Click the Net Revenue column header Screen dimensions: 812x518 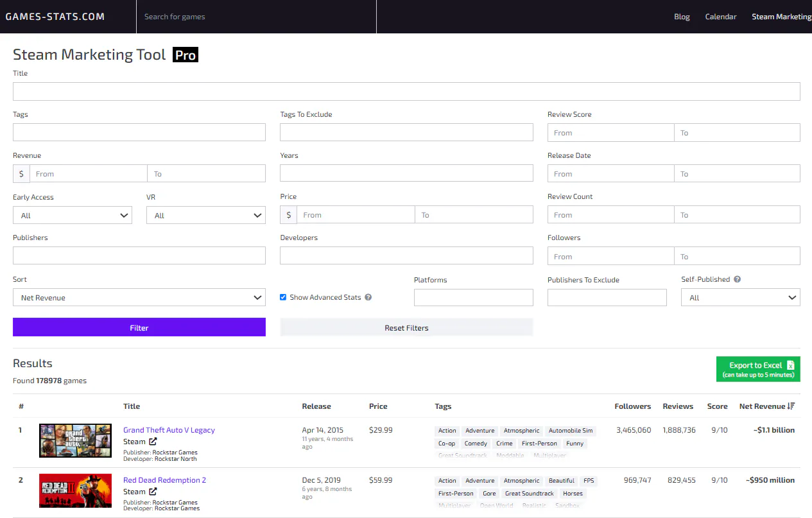tap(767, 406)
